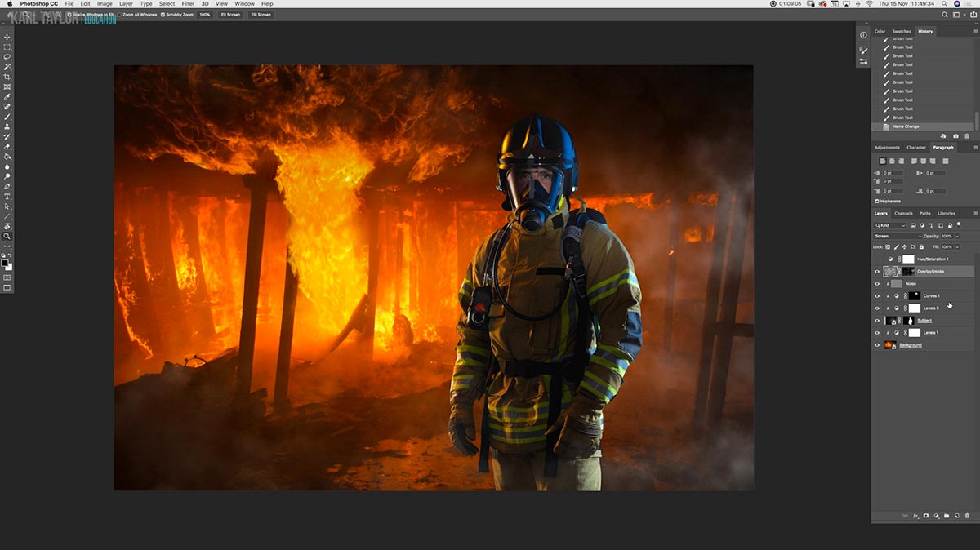Image resolution: width=980 pixels, height=550 pixels.
Task: Select the Zoom tool in toolbar
Action: [7, 236]
